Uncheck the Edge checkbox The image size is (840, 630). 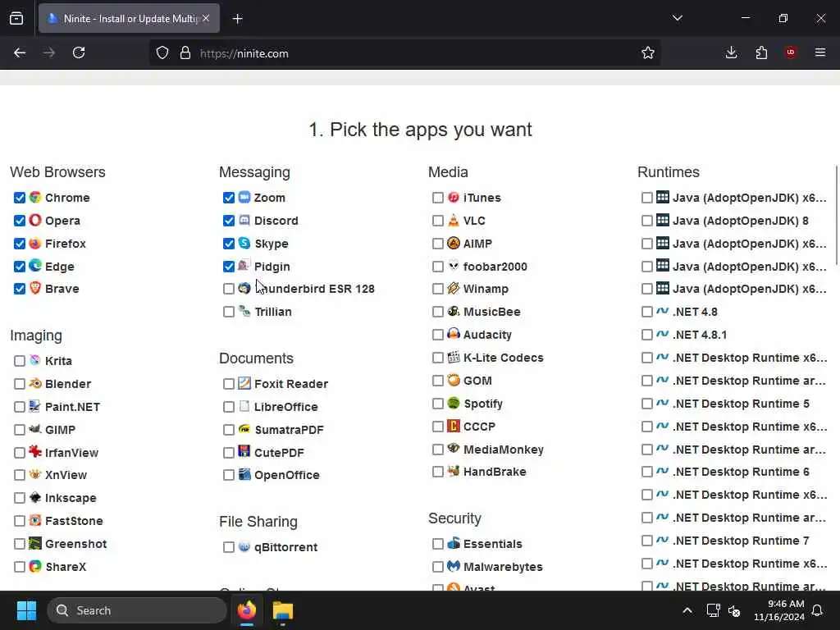click(x=20, y=267)
